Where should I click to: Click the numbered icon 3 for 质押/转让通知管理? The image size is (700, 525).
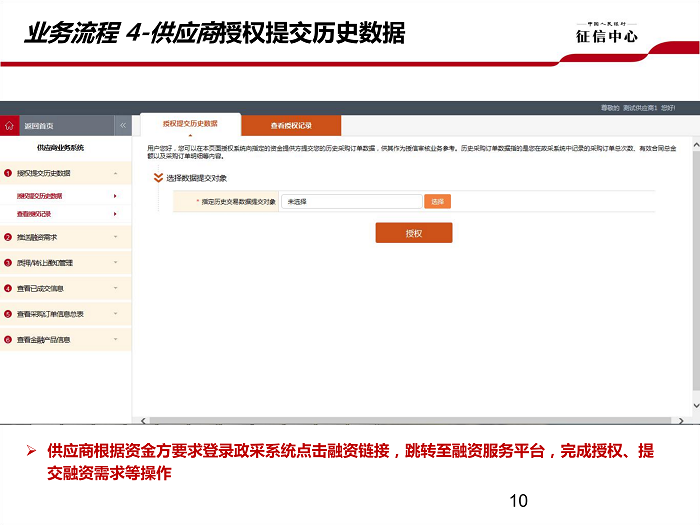tap(7, 263)
